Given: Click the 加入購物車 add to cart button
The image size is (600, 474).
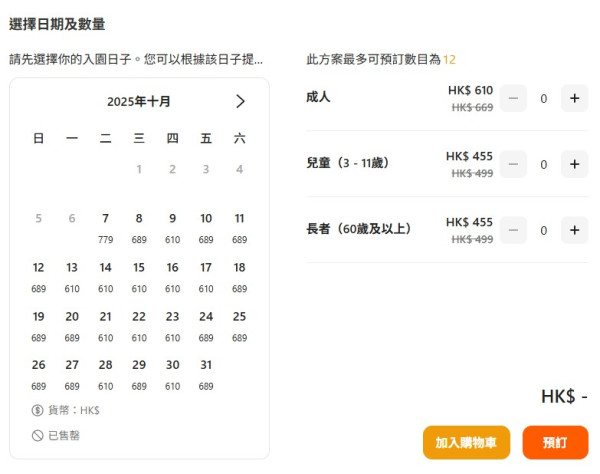Looking at the screenshot, I should tap(466, 442).
